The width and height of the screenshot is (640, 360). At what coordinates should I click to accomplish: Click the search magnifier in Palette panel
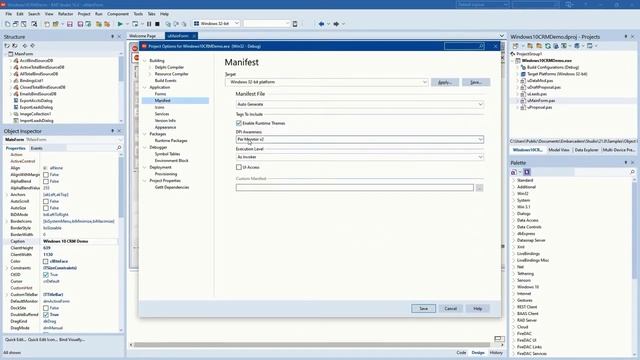[x=632, y=172]
